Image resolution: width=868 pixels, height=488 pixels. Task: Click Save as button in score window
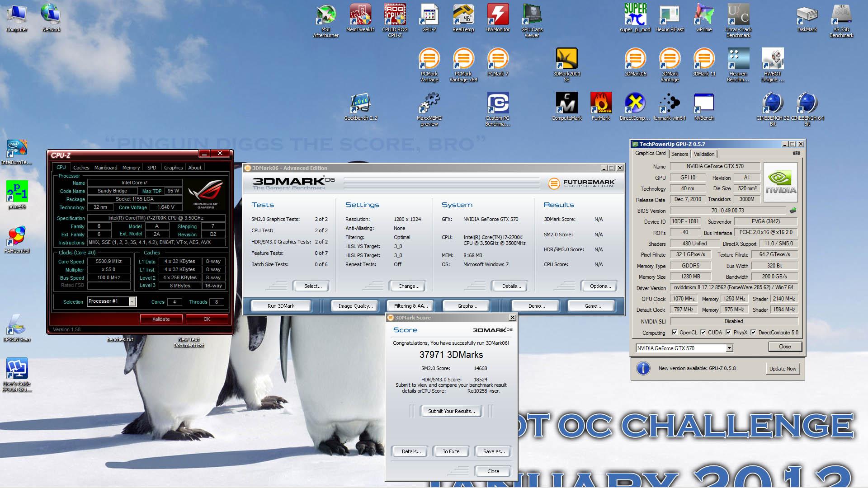494,451
